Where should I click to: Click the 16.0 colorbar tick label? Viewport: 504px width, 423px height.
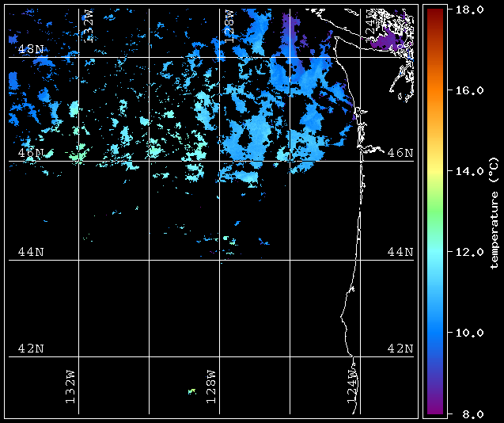click(466, 90)
